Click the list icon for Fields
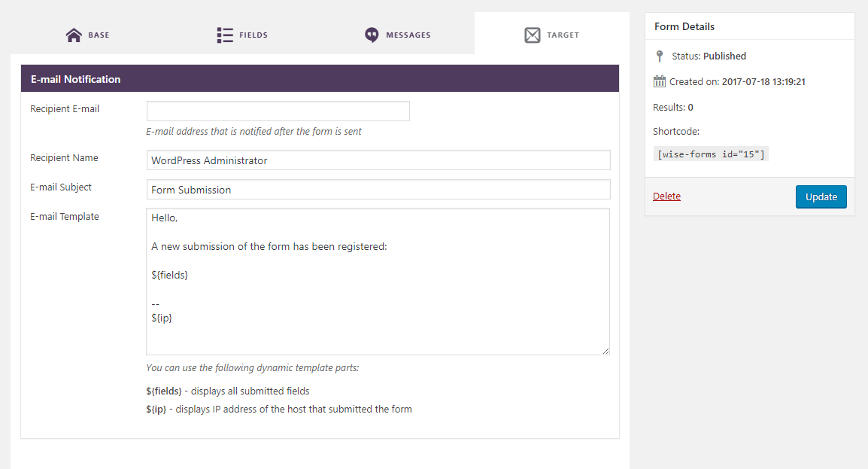The width and height of the screenshot is (868, 469). pyautogui.click(x=225, y=35)
